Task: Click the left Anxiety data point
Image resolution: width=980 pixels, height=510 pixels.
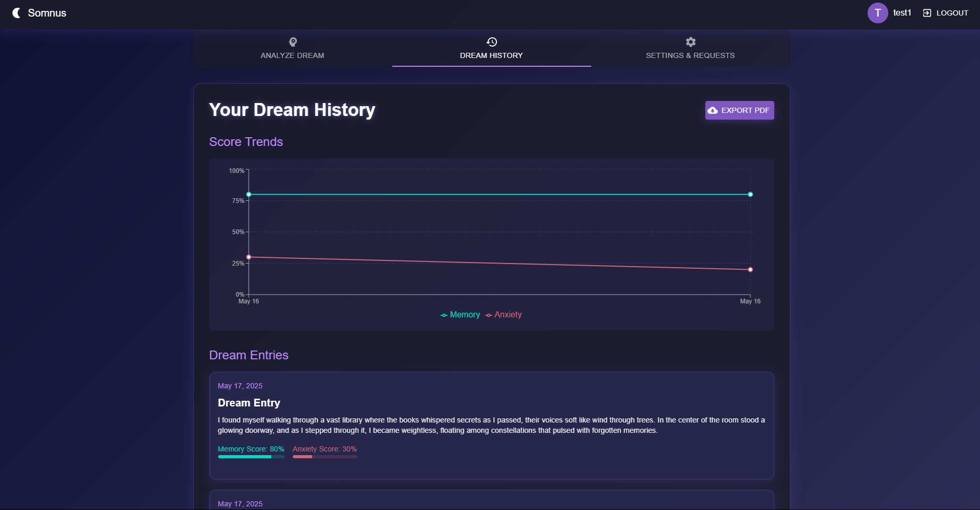Action: coord(249,257)
